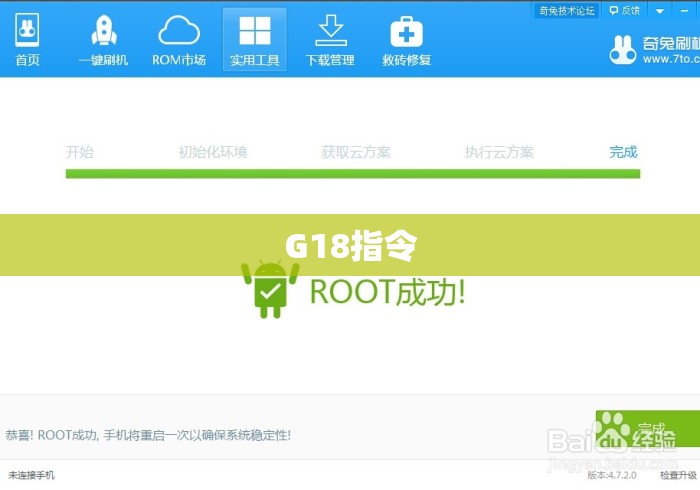Select the 执行云方案 step label
Viewport: 700px width, 490px height.
(x=499, y=152)
